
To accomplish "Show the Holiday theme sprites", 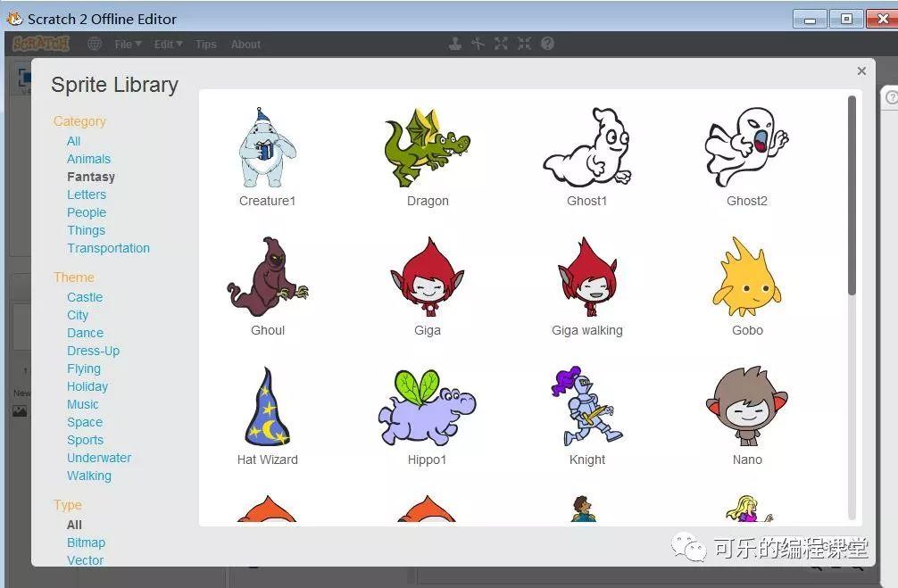I will (x=87, y=386).
